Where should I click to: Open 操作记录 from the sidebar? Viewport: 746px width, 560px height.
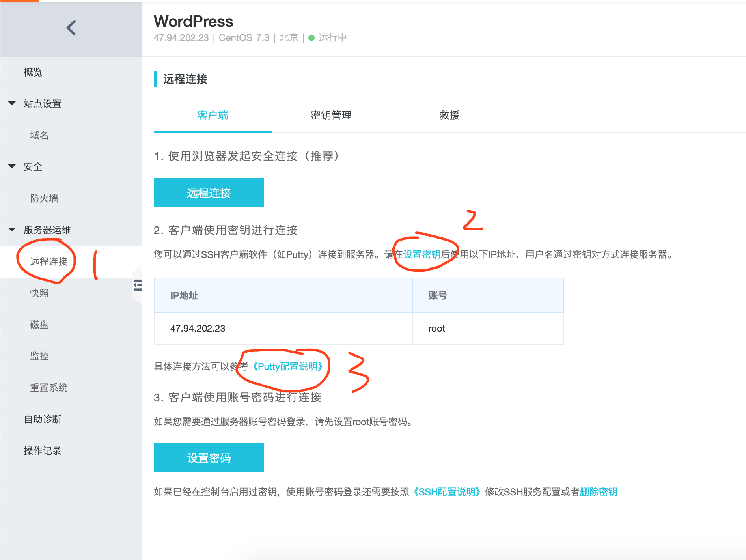[42, 450]
